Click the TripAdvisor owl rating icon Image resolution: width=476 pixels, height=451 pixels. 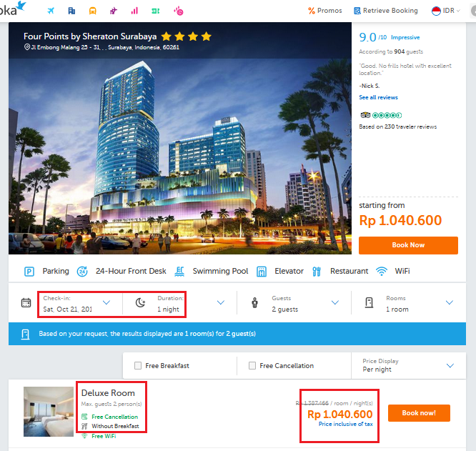pyautogui.click(x=365, y=115)
